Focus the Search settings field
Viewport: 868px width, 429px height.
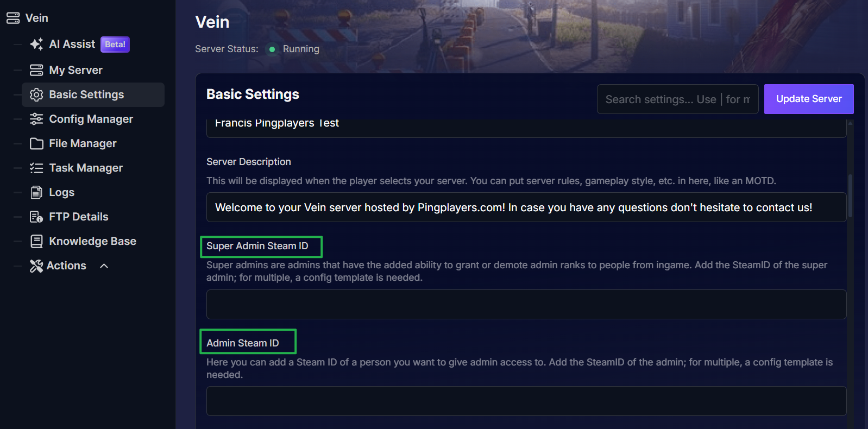click(677, 99)
